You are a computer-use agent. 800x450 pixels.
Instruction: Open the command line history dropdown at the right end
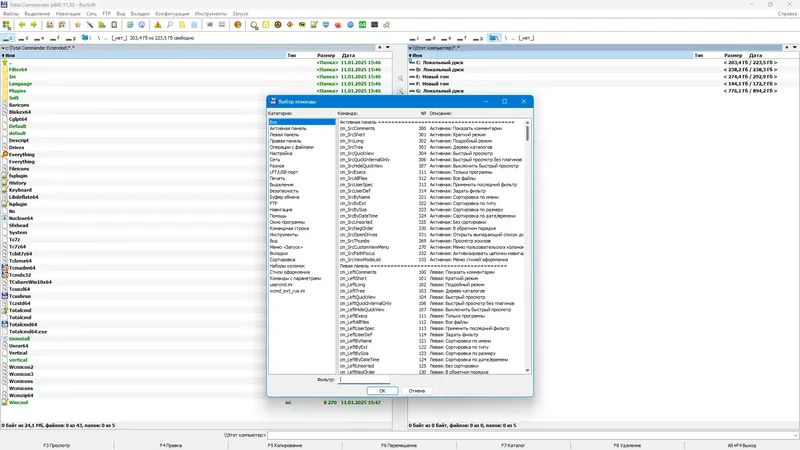point(795,435)
